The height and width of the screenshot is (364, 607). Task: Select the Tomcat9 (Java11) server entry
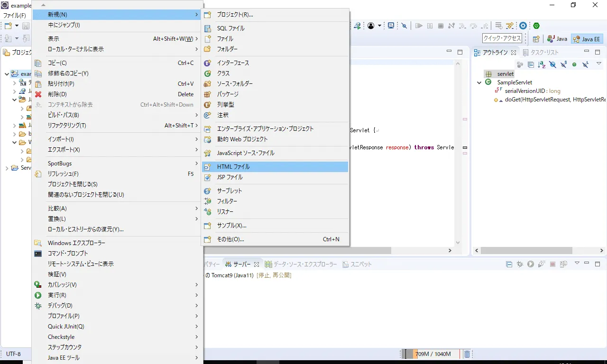248,275
